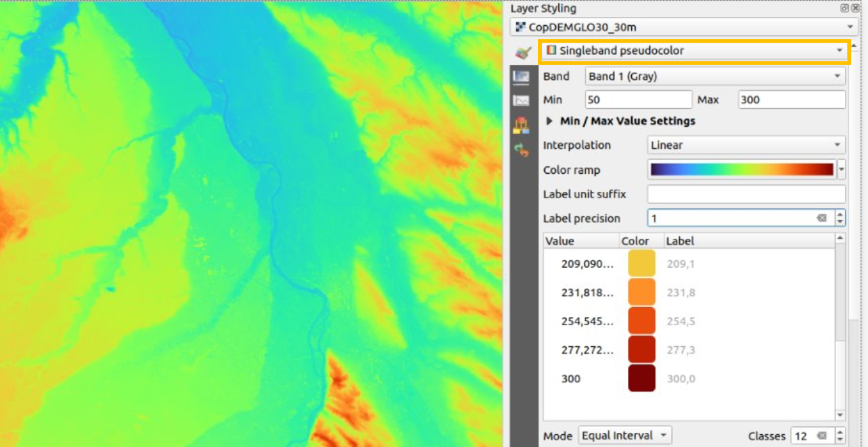Image resolution: width=868 pixels, height=447 pixels.
Task: Open the Band 1 (Gray) dropdown
Action: [x=714, y=76]
